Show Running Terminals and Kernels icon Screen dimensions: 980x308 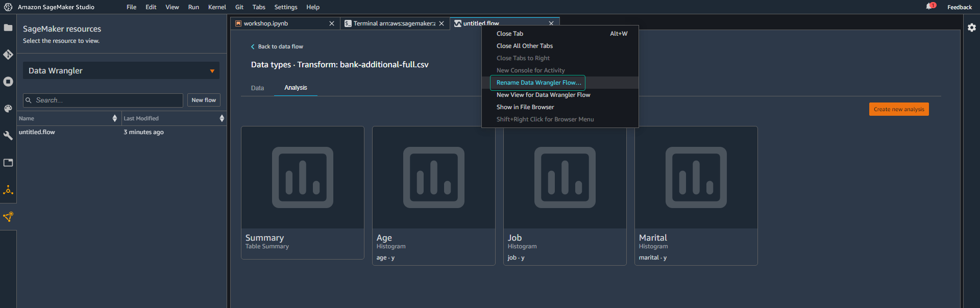[x=8, y=82]
